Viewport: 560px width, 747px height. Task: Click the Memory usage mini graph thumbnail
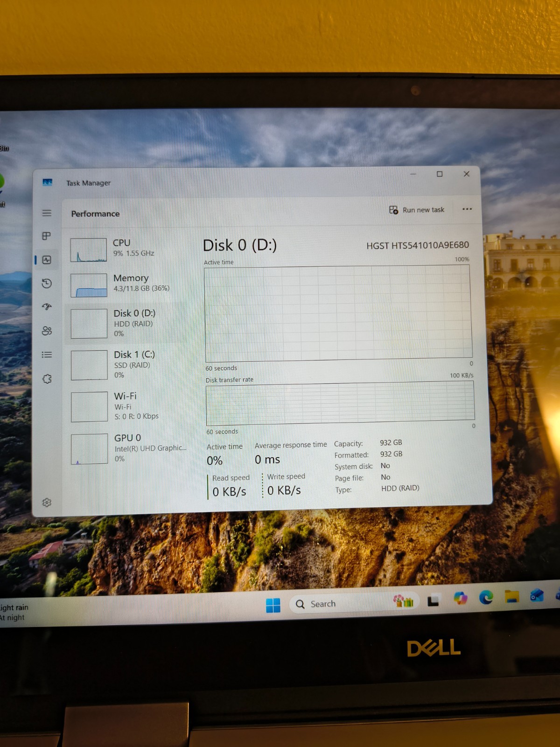(x=89, y=285)
